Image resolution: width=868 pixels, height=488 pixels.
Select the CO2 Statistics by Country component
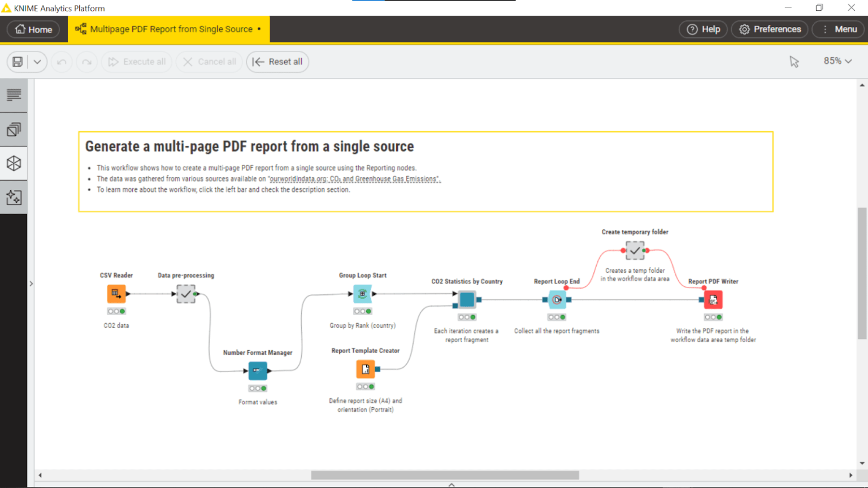click(467, 299)
